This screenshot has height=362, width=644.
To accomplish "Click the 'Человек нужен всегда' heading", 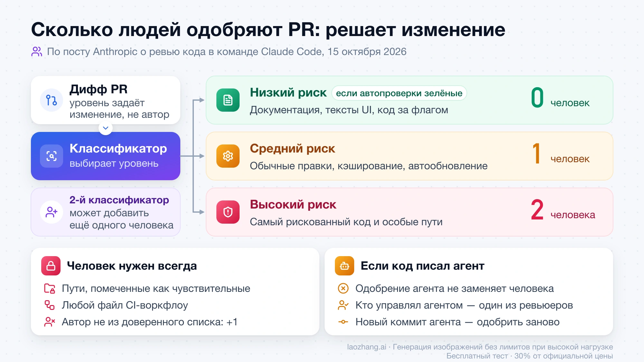I will click(132, 266).
